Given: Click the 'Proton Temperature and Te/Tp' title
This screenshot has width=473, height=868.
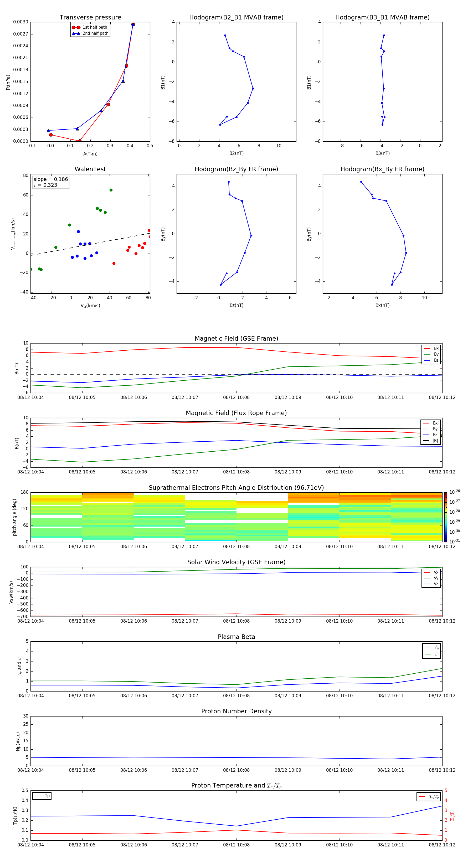Looking at the screenshot, I should [x=236, y=785].
